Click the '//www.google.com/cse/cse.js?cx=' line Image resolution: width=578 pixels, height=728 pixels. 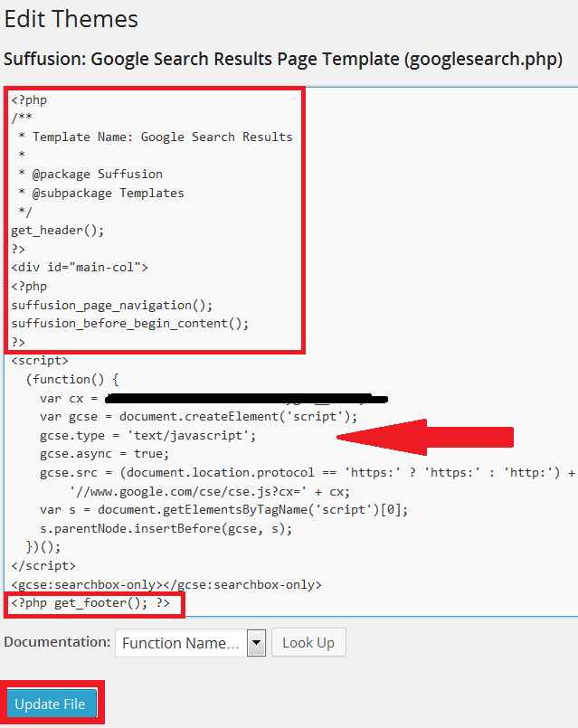click(210, 491)
